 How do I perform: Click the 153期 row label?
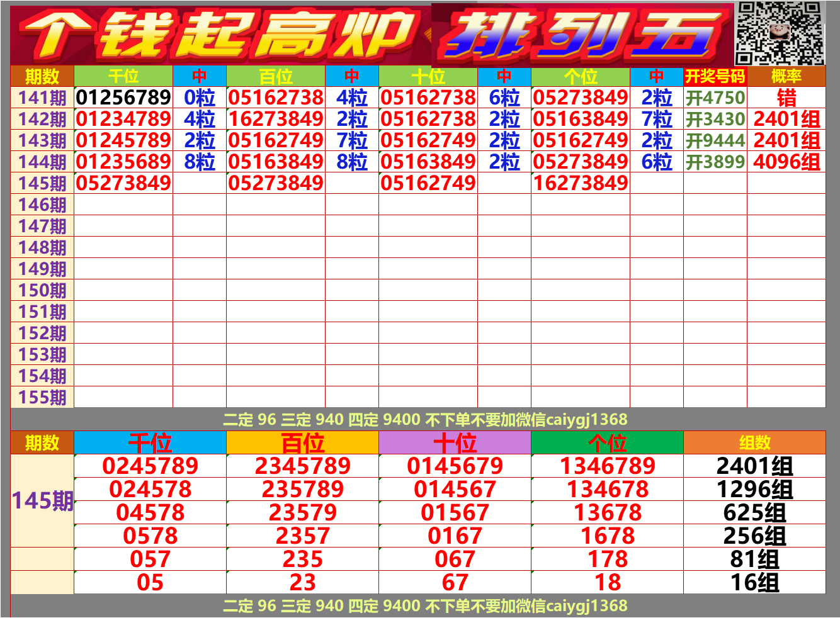[x=42, y=354]
